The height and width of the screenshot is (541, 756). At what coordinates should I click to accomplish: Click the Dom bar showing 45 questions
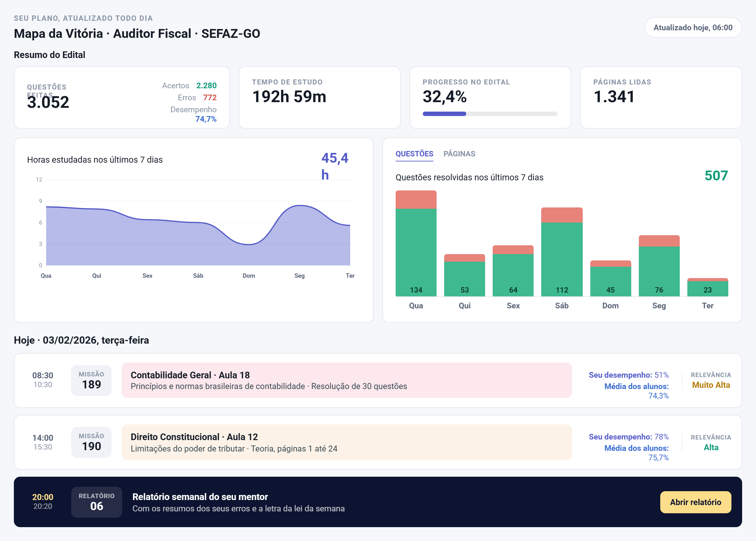[610, 278]
